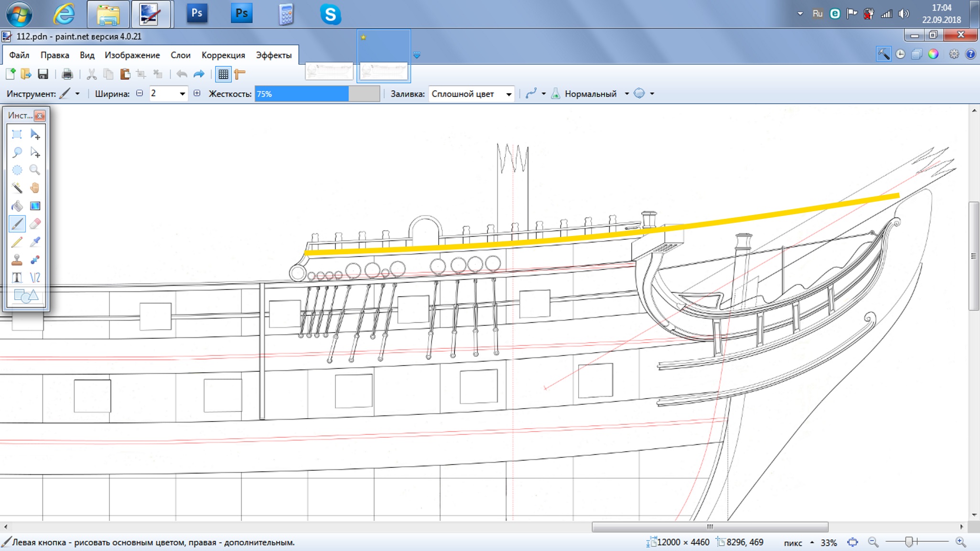Toggle the pixel grid display
The image size is (980, 551).
tap(223, 74)
